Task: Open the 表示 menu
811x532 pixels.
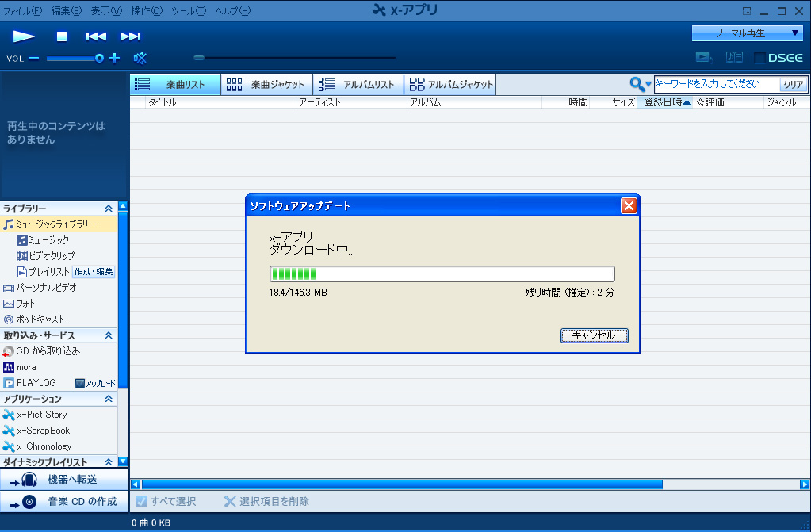Action: pyautogui.click(x=106, y=11)
